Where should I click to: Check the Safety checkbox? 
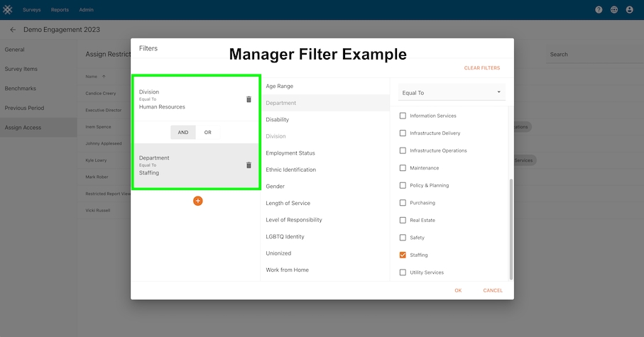click(x=403, y=238)
